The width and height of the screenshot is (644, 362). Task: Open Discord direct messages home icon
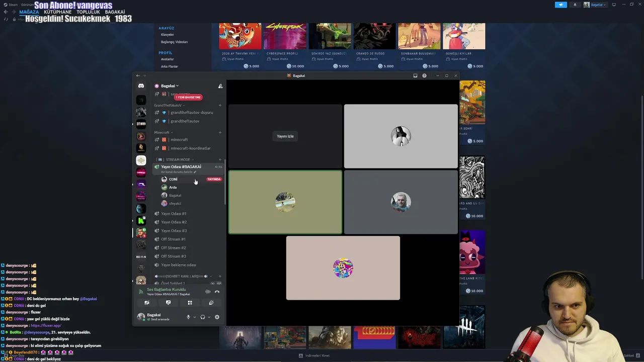pos(141,86)
